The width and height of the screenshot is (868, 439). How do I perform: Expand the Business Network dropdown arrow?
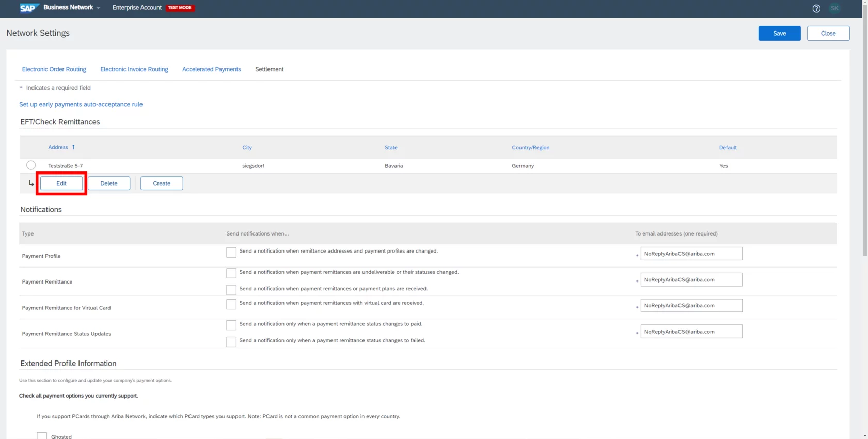99,8
